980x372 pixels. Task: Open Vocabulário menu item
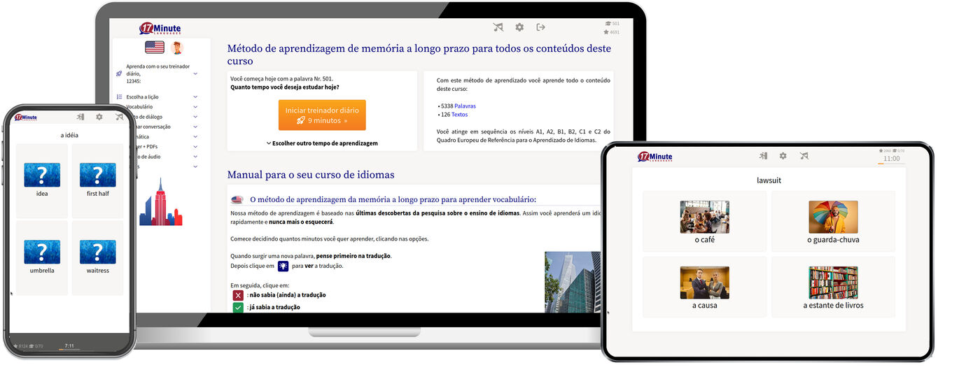coord(140,107)
